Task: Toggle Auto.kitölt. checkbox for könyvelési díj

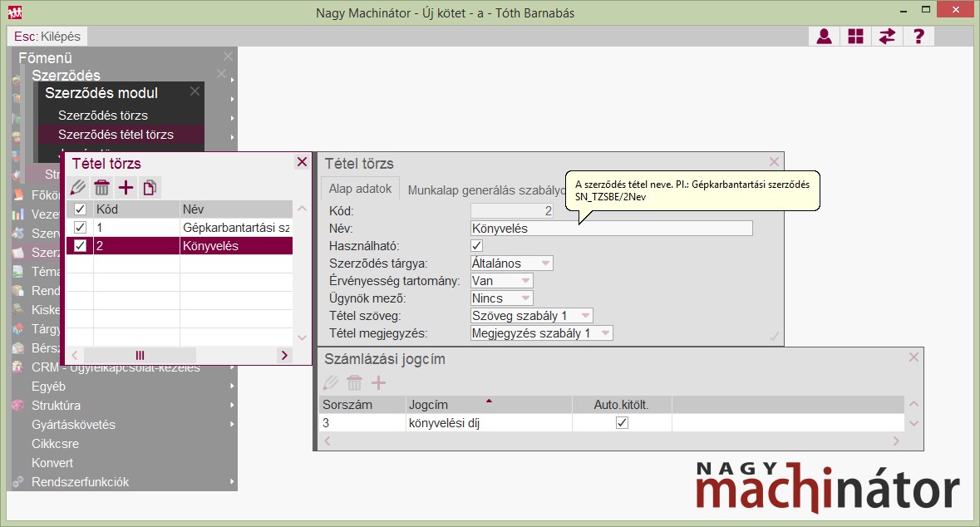Action: pos(622,423)
